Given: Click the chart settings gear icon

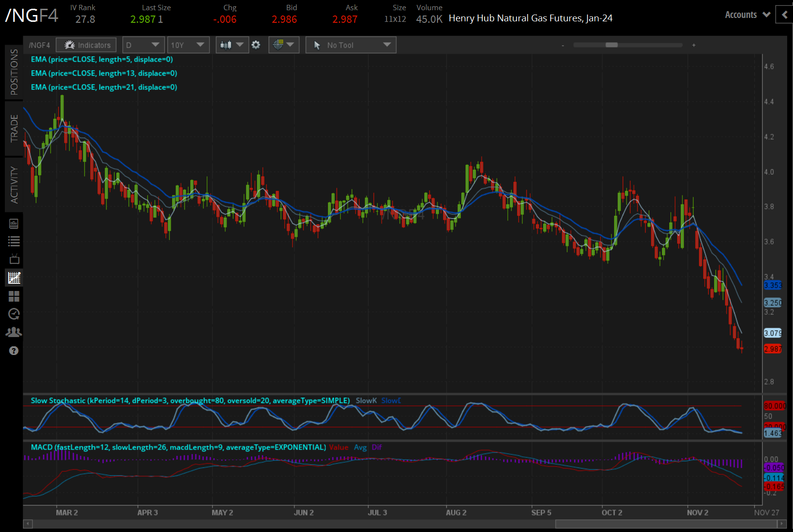Looking at the screenshot, I should coord(256,45).
